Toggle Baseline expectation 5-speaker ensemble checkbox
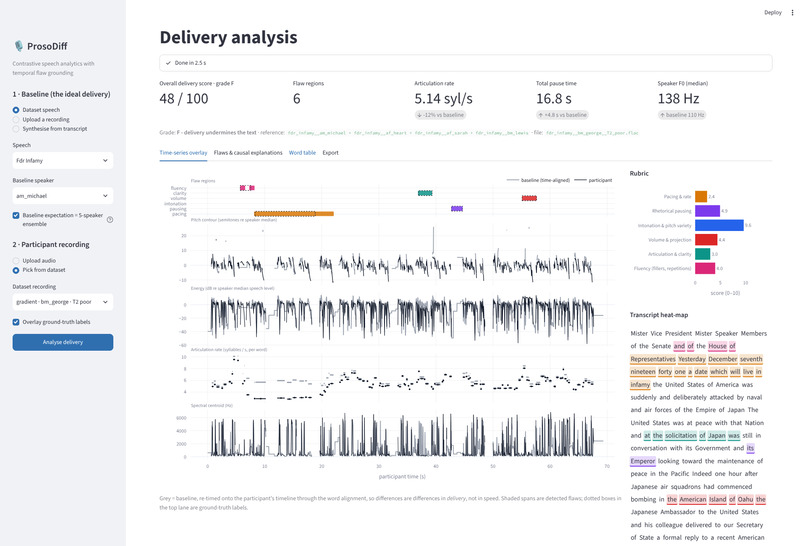Image resolution: width=806 pixels, height=546 pixels. pyautogui.click(x=16, y=215)
